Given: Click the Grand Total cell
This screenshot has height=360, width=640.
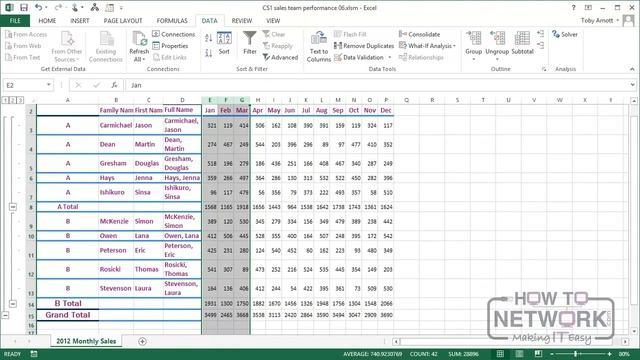Looking at the screenshot, I should tap(68, 315).
